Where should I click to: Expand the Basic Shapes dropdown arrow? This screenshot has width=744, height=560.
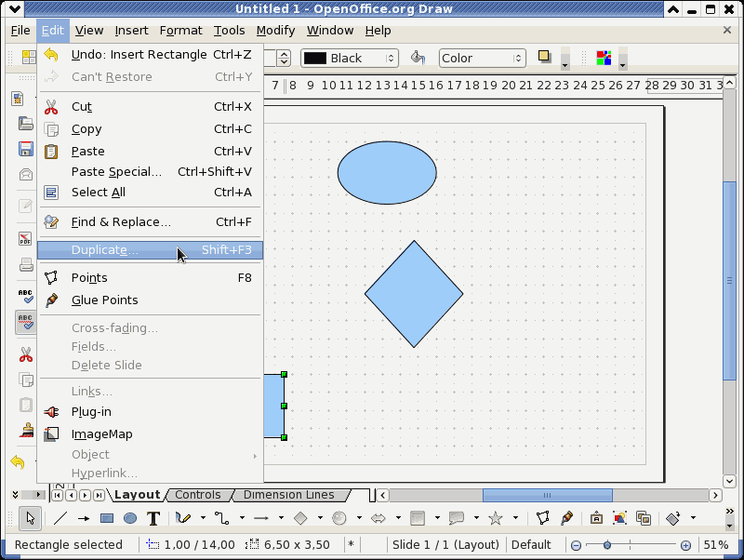pyautogui.click(x=320, y=518)
